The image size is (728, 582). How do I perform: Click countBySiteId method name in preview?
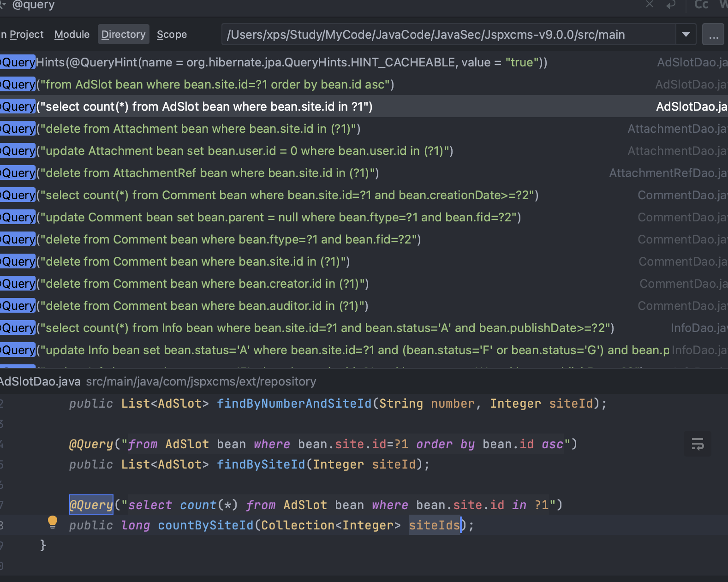tap(205, 525)
